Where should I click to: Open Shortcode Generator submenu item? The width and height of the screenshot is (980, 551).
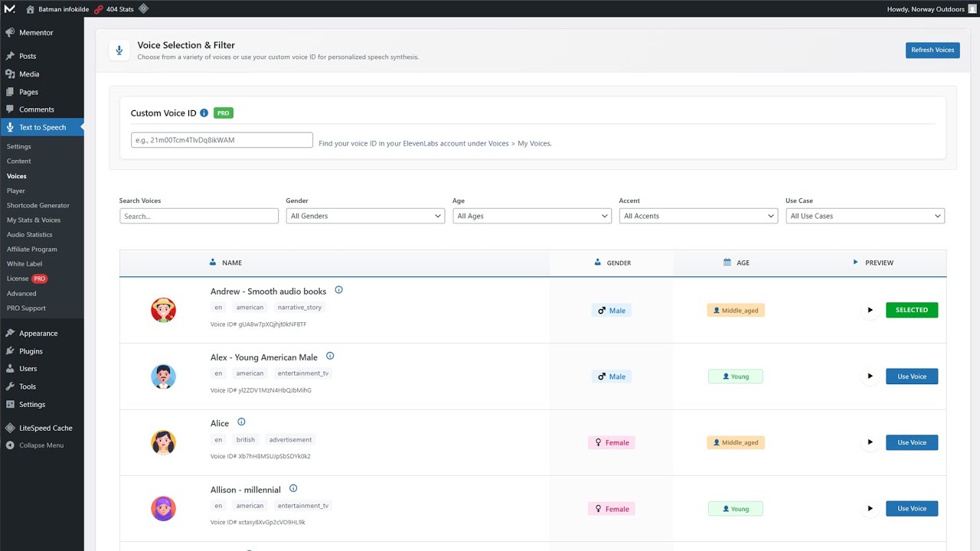coord(38,206)
